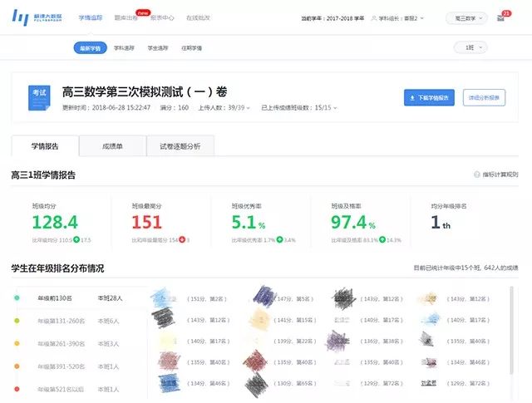Select the 学科追踪 sub-tab

[x=124, y=48]
